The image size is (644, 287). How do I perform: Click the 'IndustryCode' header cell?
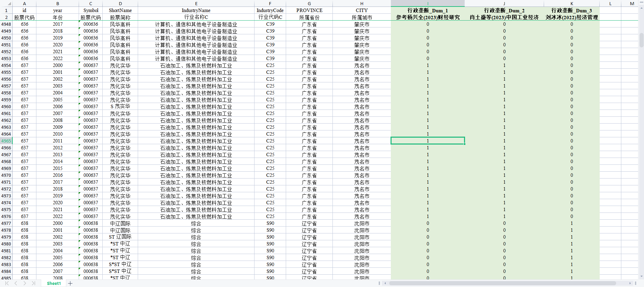(270, 10)
